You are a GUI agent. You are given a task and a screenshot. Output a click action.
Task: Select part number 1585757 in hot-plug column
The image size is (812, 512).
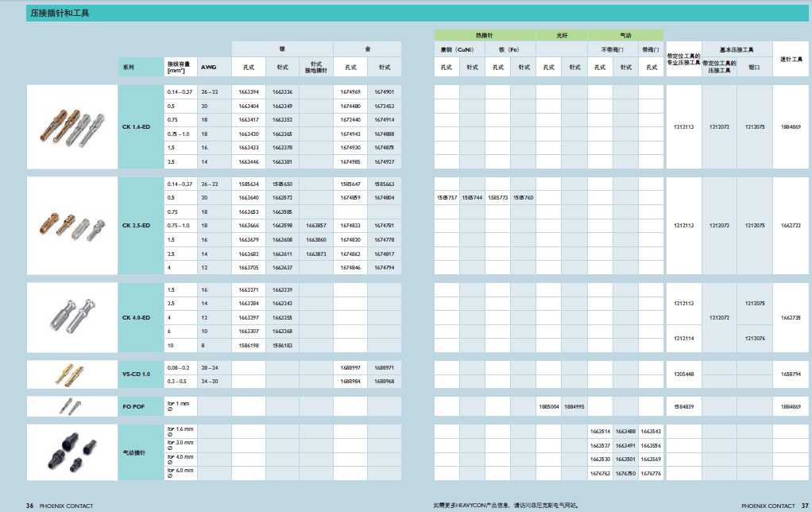click(x=447, y=197)
